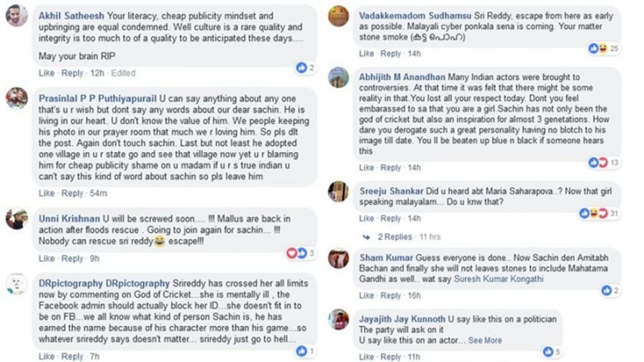Image resolution: width=644 pixels, height=362 pixels.
Task: Toggle Like on Unni Krishnan's comment
Action: tap(46, 258)
